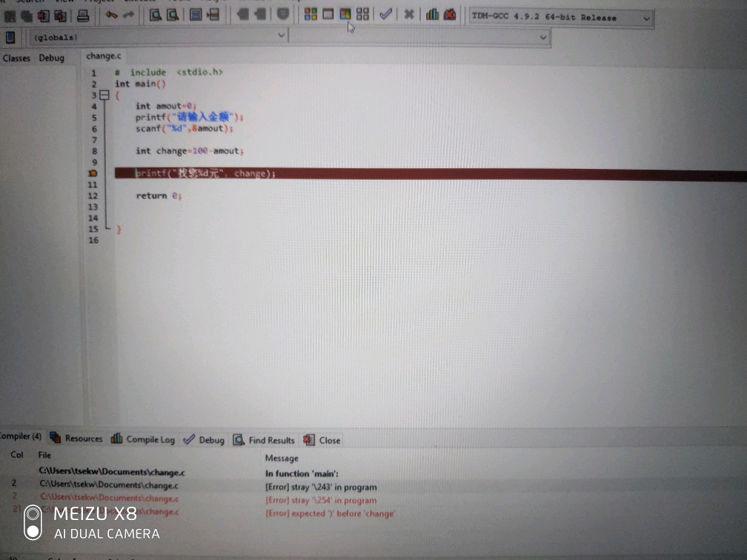The width and height of the screenshot is (747, 560).
Task: Click the return 0; code line
Action: click(159, 196)
